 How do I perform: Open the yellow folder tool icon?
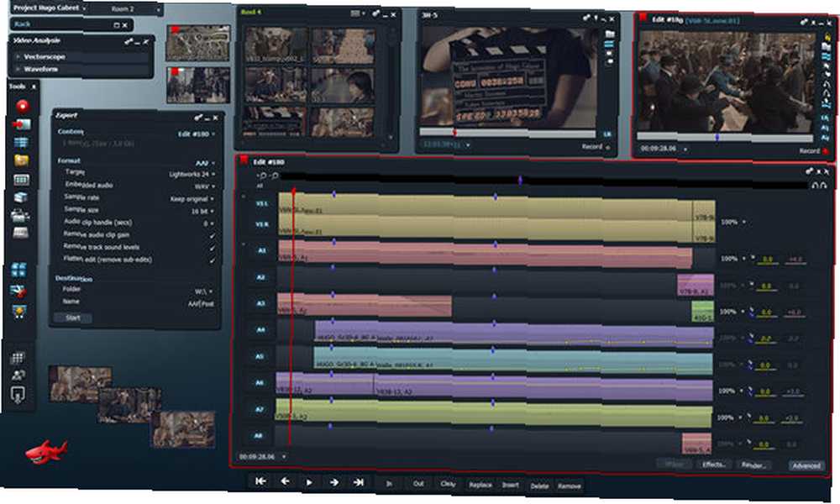21,160
